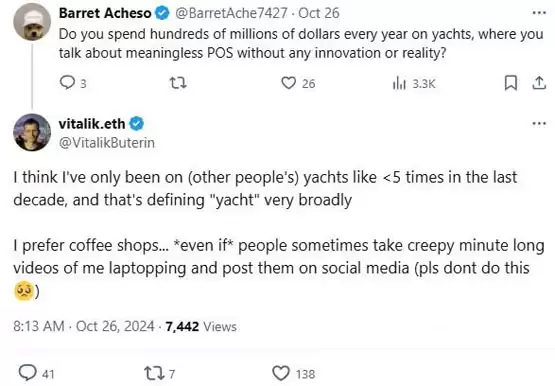555x386 pixels.
Task: Open more options menu on vitalik.eth's tweet
Action: (539, 123)
